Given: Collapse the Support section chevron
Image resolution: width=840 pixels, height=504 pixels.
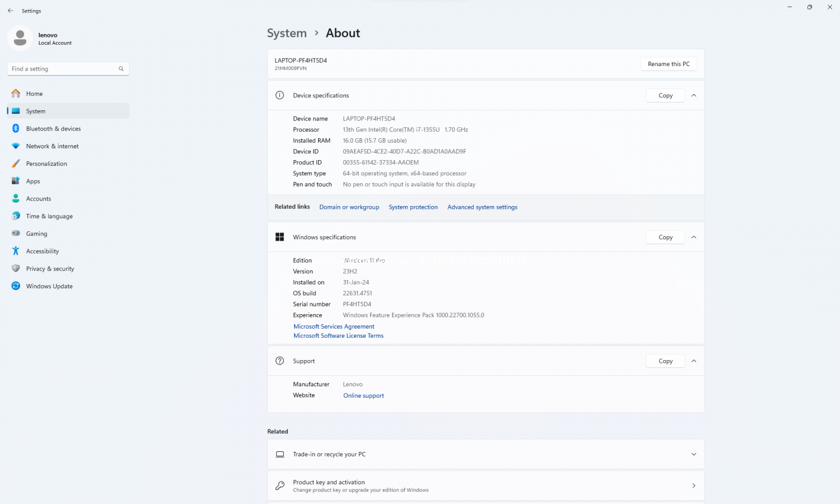Looking at the screenshot, I should click(x=694, y=361).
